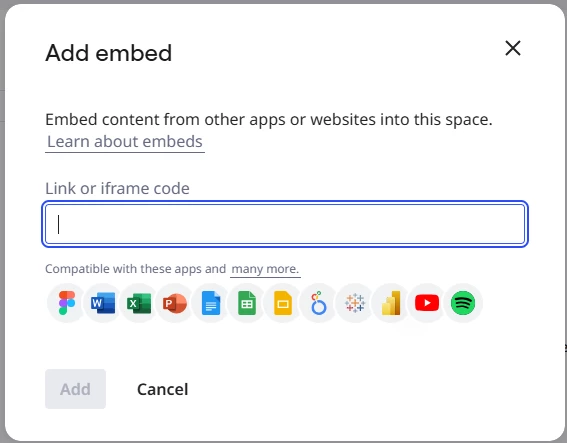Open the Learn about embeds link
Screen dimensions: 567x443
click(125, 141)
